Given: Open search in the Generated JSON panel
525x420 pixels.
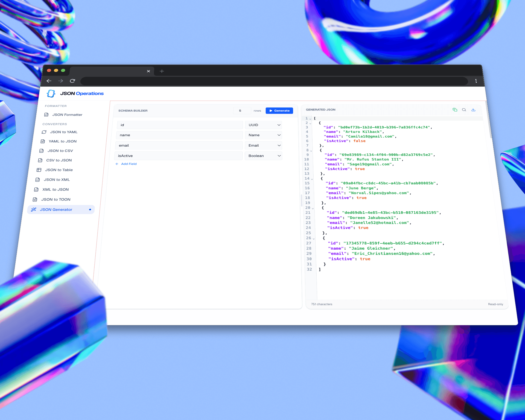Looking at the screenshot, I should coord(464,110).
